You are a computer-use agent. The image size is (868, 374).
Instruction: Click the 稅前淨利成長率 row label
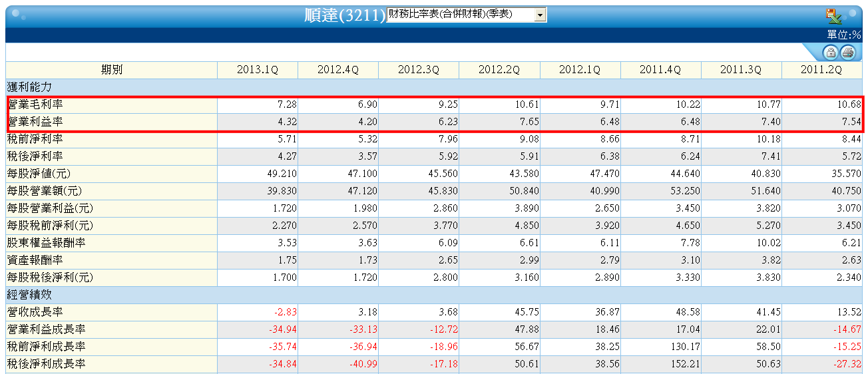pyautogui.click(x=47, y=347)
